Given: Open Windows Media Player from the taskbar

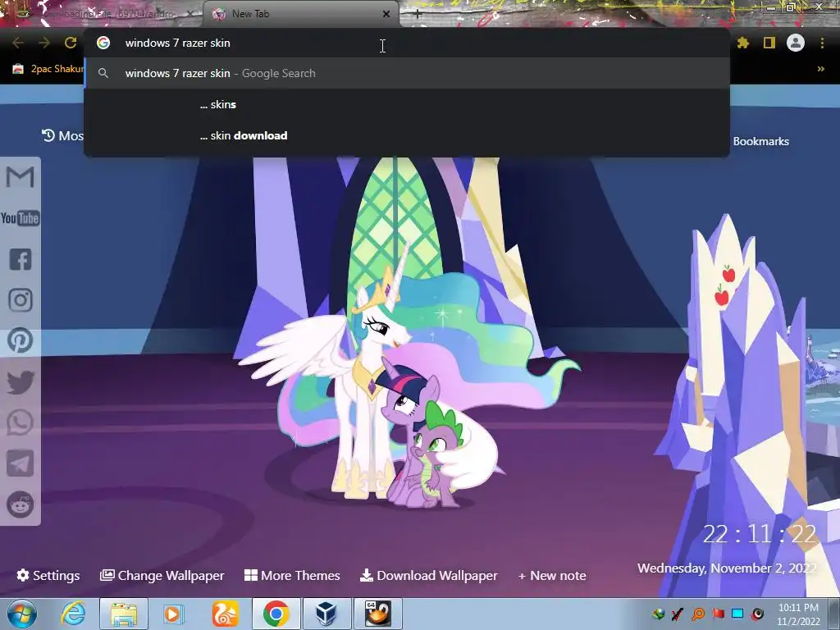Looking at the screenshot, I should [x=172, y=614].
